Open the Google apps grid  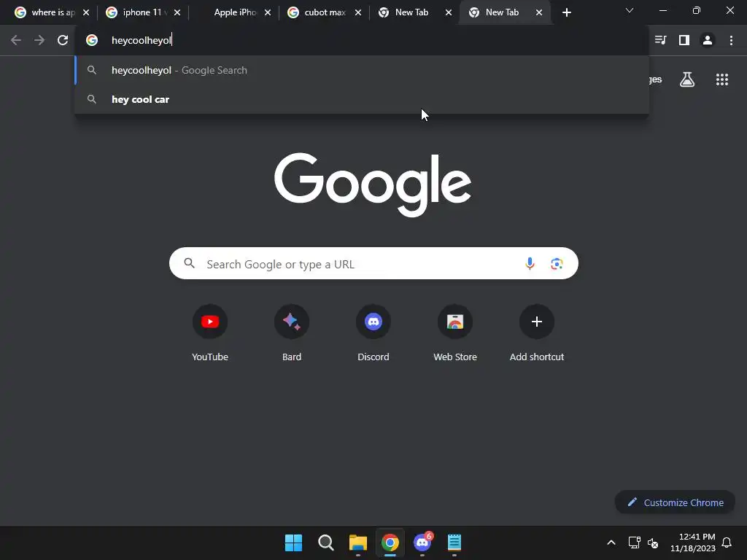722,79
